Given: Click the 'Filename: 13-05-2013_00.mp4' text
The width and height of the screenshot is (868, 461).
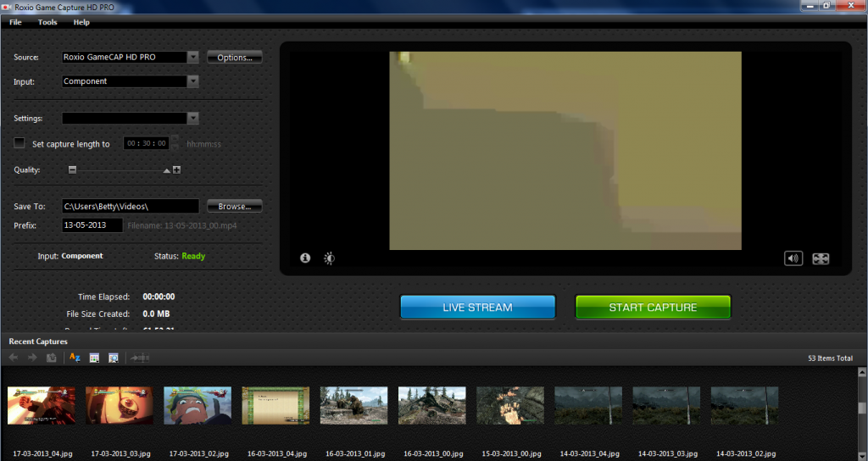Looking at the screenshot, I should click(x=182, y=225).
